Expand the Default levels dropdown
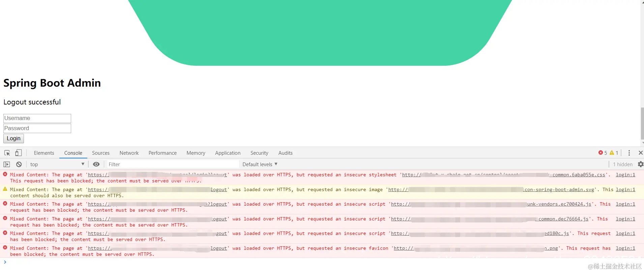Image resolution: width=644 pixels, height=272 pixels. (260, 164)
